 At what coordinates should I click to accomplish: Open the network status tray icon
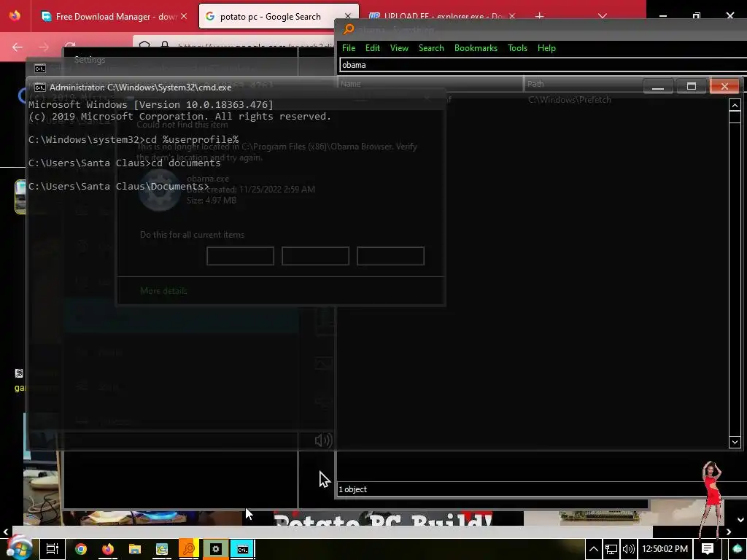pyautogui.click(x=611, y=549)
